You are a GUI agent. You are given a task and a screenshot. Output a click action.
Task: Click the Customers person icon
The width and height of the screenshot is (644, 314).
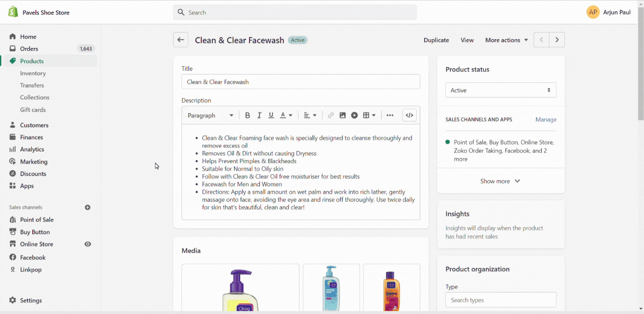pyautogui.click(x=13, y=125)
